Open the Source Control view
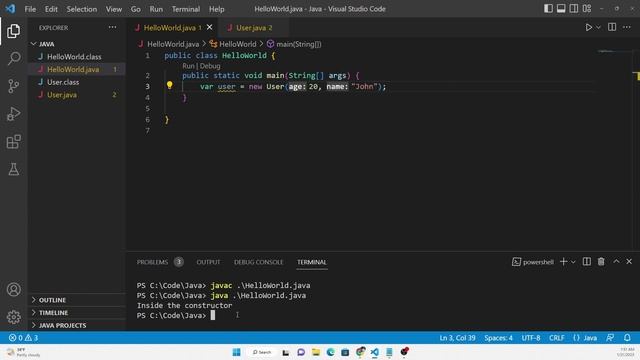 click(x=13, y=86)
